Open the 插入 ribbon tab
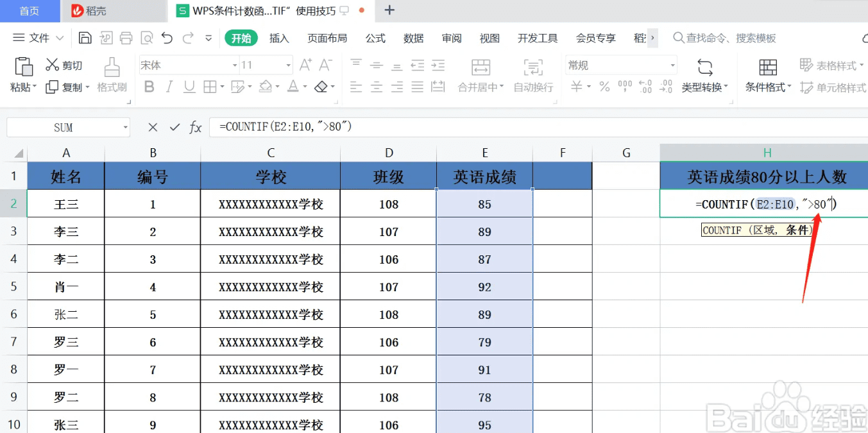This screenshot has width=868, height=433. tap(278, 38)
